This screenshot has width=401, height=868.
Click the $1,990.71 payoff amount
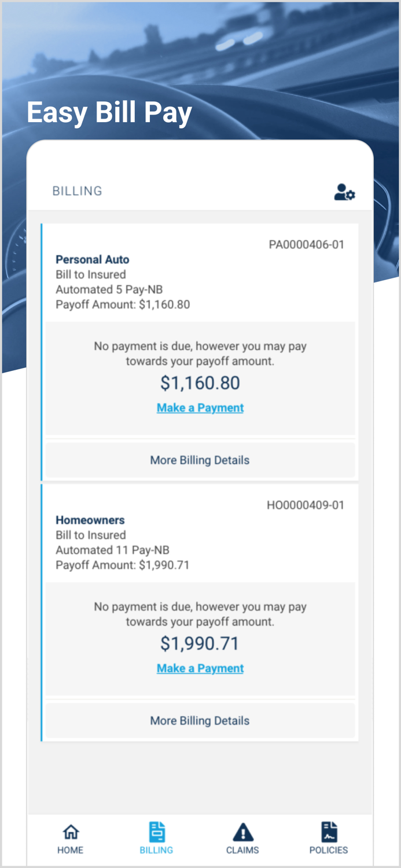(200, 643)
